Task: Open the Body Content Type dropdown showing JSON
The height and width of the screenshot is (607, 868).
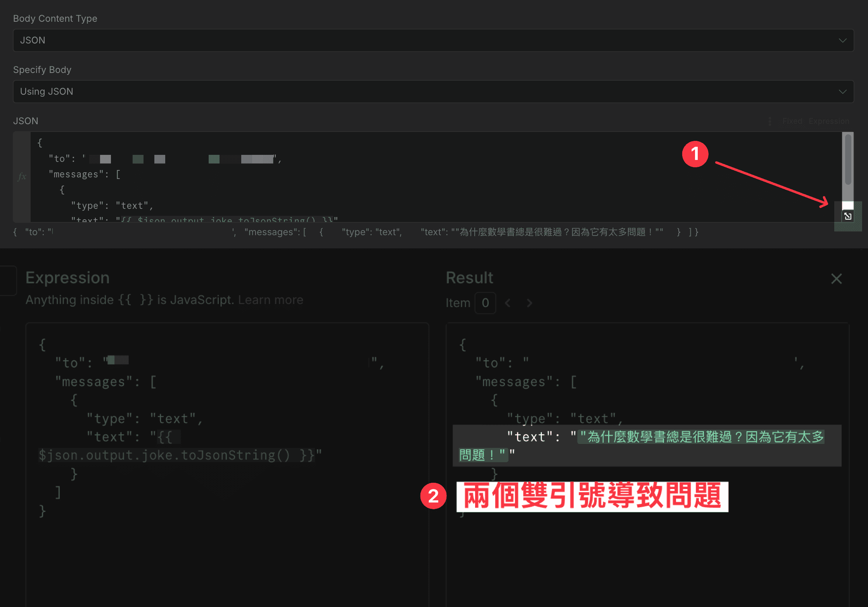Action: coord(433,40)
